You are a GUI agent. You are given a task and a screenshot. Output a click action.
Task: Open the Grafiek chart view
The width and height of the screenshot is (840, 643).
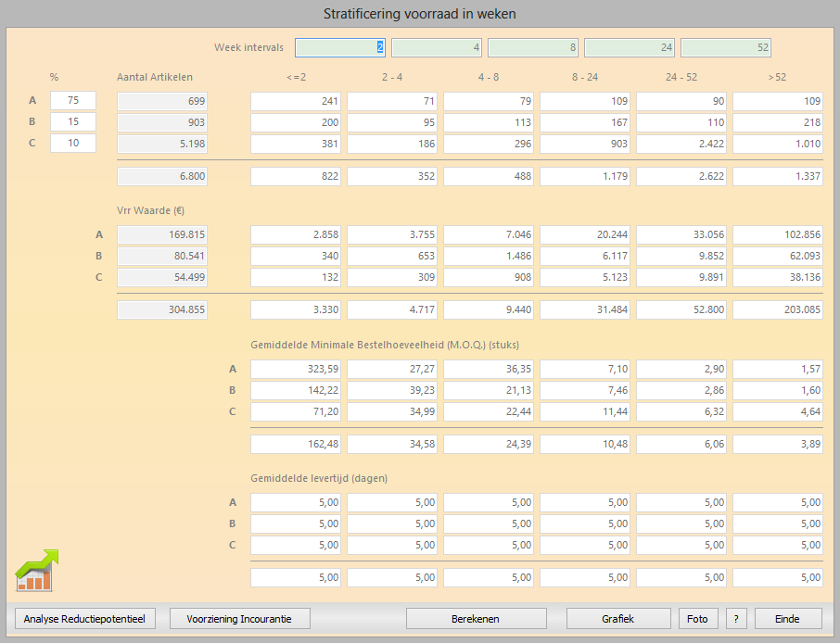point(617,619)
